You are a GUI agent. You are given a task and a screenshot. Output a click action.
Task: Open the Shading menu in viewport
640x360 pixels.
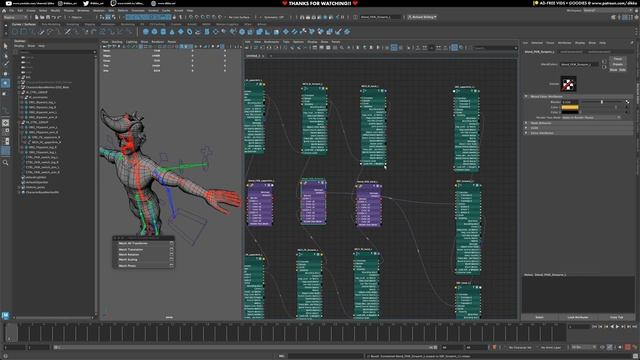pos(117,42)
